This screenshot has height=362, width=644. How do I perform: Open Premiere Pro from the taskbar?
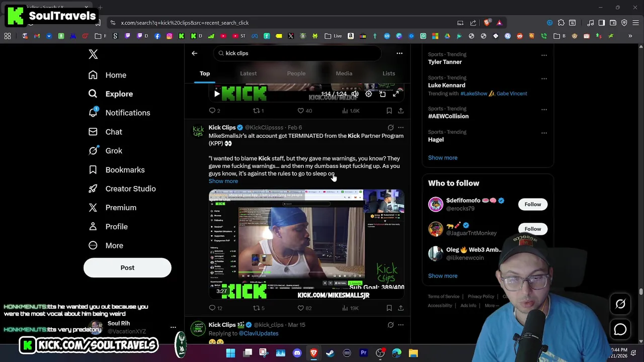pyautogui.click(x=363, y=353)
